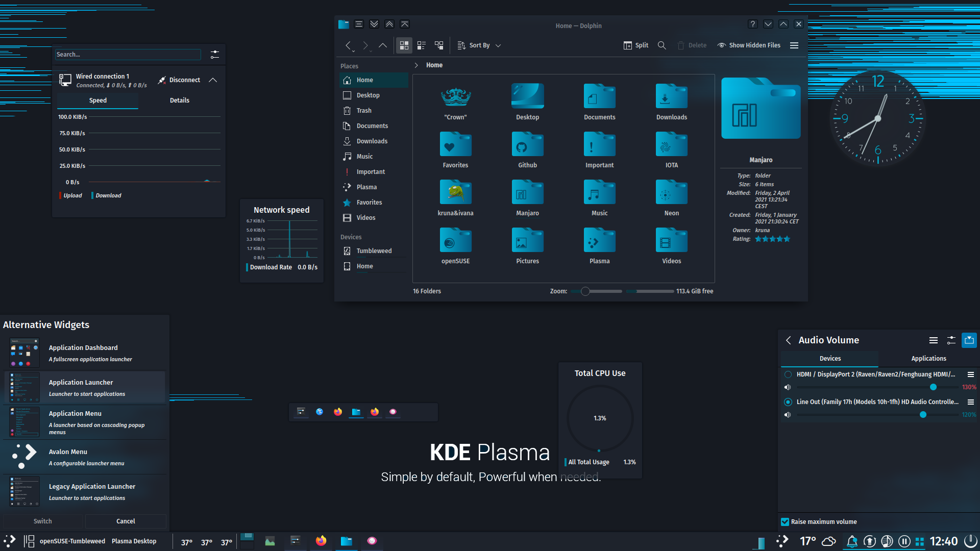Switch Dolphin to Icons view mode
This screenshot has height=551, width=980.
[x=404, y=45]
